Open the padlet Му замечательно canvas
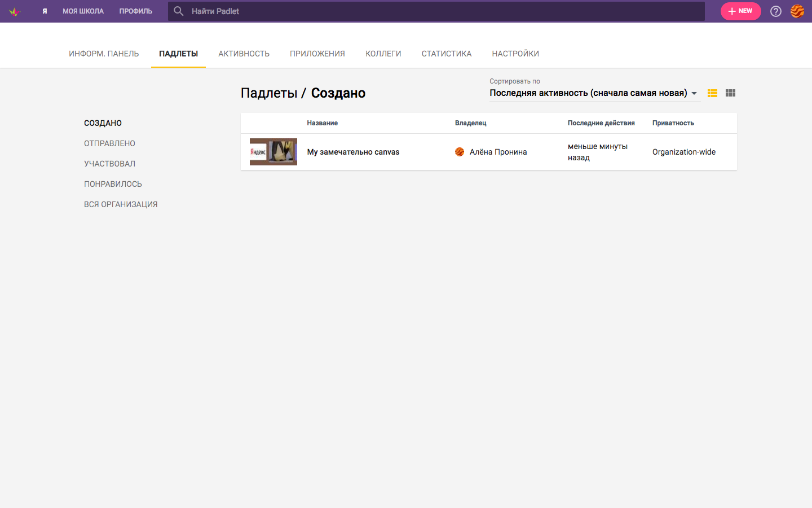This screenshot has width=812, height=508. coord(352,152)
